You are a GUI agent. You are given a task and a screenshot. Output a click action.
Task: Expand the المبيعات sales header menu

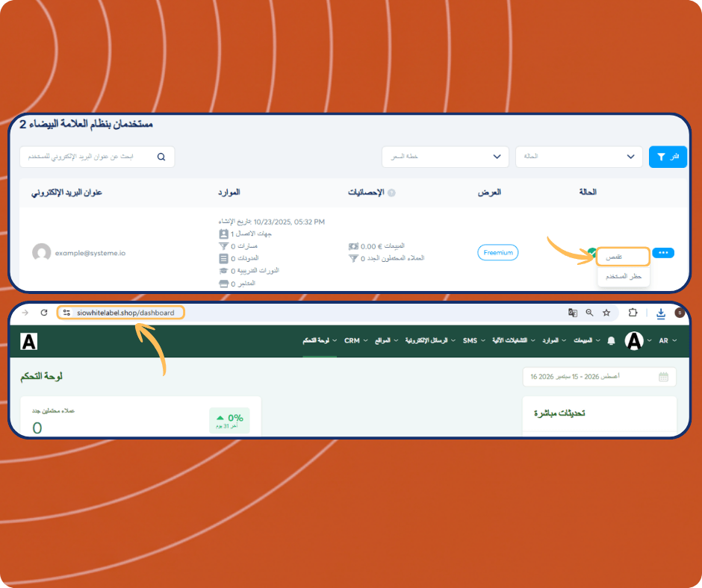tap(586, 340)
